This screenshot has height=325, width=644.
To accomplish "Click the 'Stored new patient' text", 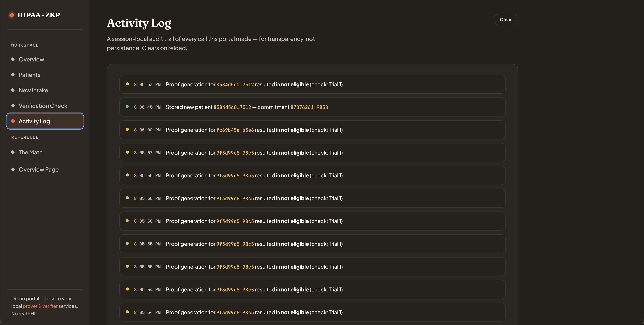I will tap(189, 107).
